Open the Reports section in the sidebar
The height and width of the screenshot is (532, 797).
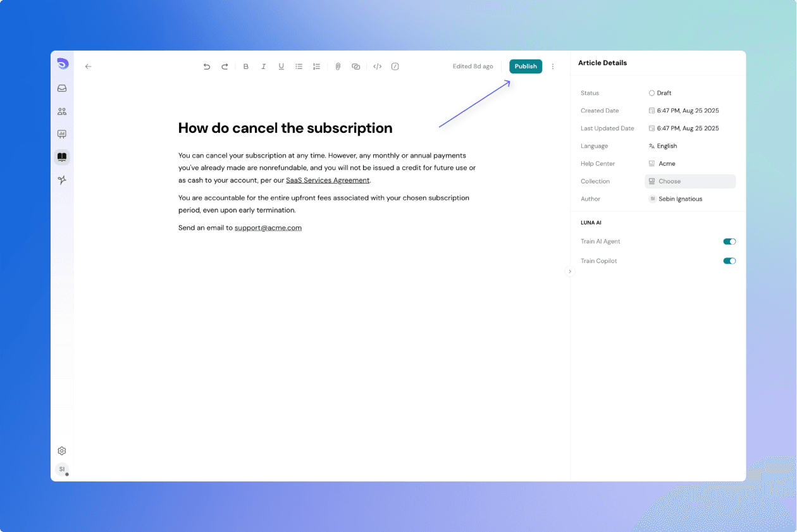point(61,133)
